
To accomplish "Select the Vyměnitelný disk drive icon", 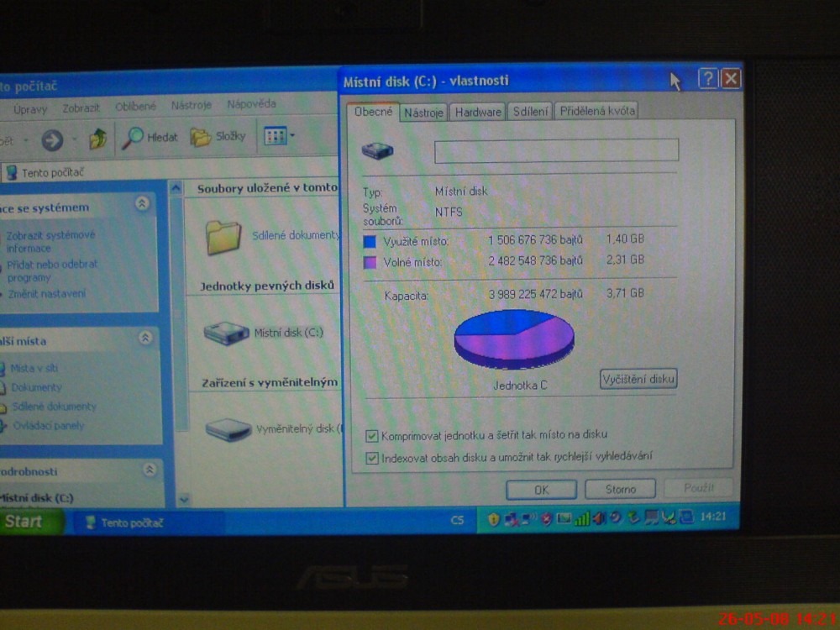I will 228,429.
